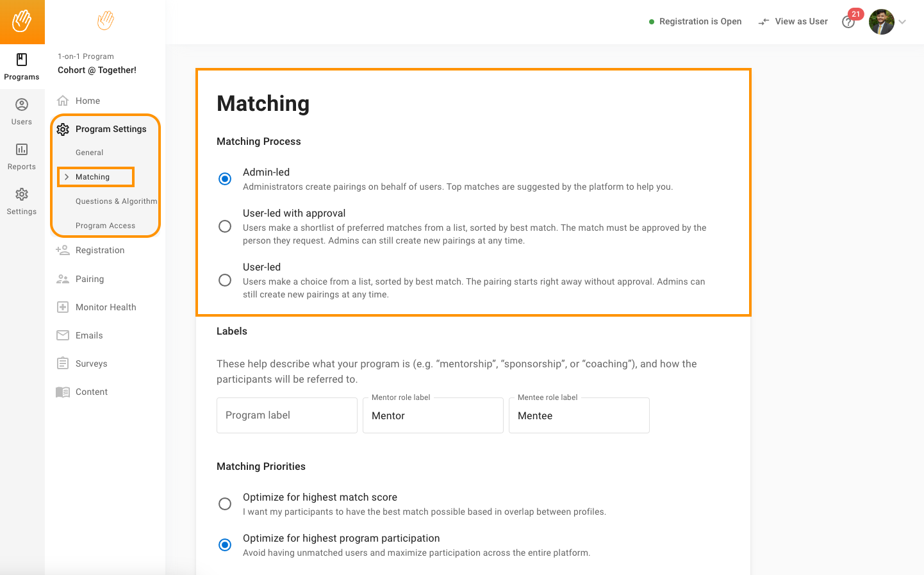Click the Program label input field
The width and height of the screenshot is (924, 575).
point(287,415)
